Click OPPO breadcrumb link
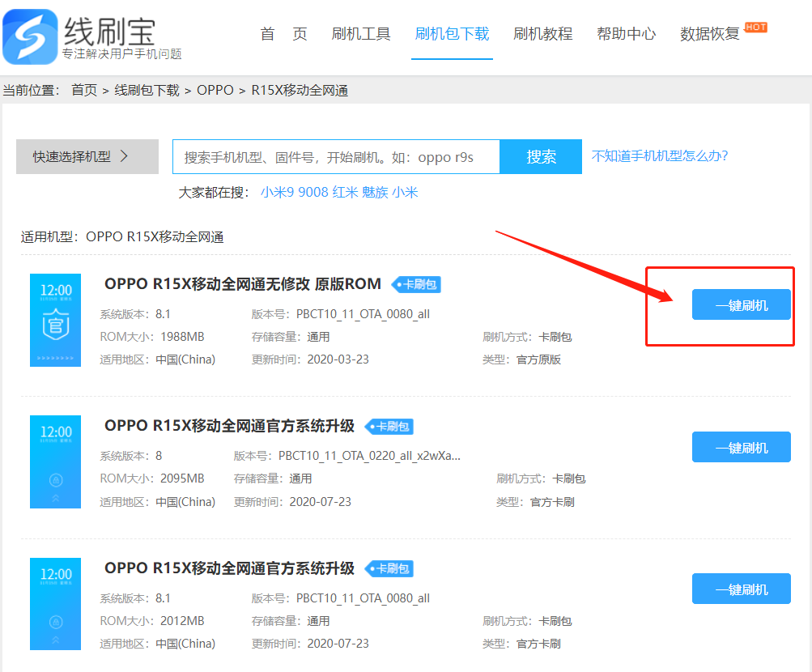The width and height of the screenshot is (812, 672). (215, 91)
